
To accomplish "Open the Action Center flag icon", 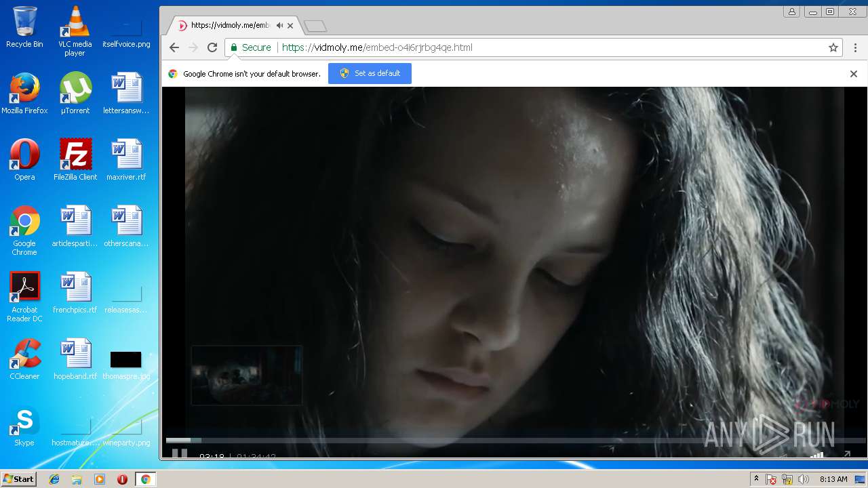I will click(x=771, y=479).
